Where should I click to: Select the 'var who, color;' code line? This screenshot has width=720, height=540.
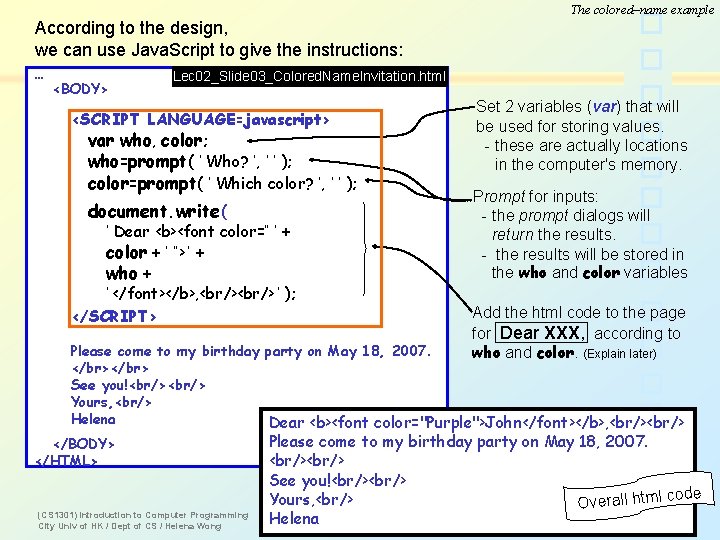click(148, 141)
